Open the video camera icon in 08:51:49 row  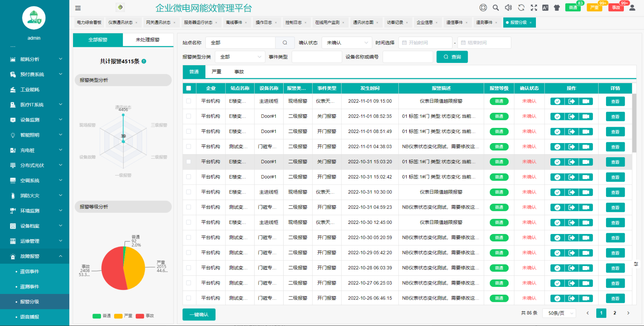[586, 132]
